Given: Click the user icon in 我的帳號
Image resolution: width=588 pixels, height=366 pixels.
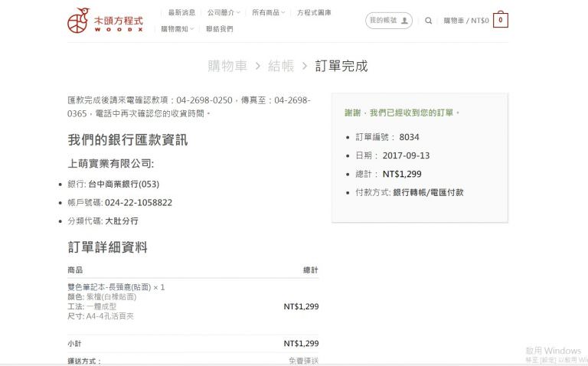Looking at the screenshot, I should pos(404,21).
